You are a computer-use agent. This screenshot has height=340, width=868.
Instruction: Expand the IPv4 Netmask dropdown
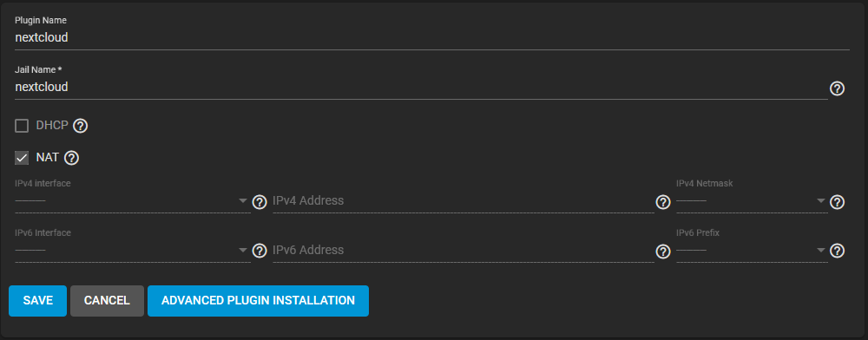click(752, 200)
